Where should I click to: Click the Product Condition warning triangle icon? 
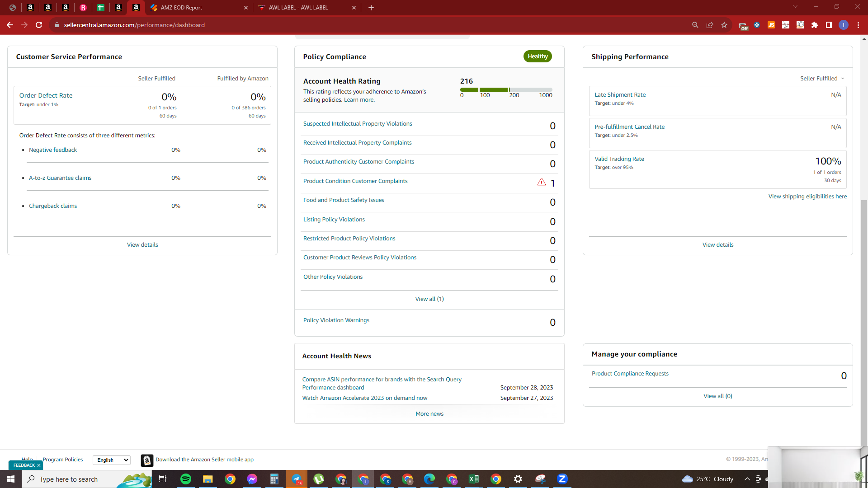coord(542,182)
